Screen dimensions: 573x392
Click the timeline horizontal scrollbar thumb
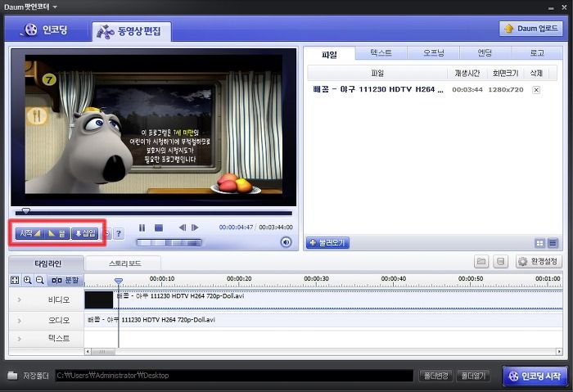103,352
